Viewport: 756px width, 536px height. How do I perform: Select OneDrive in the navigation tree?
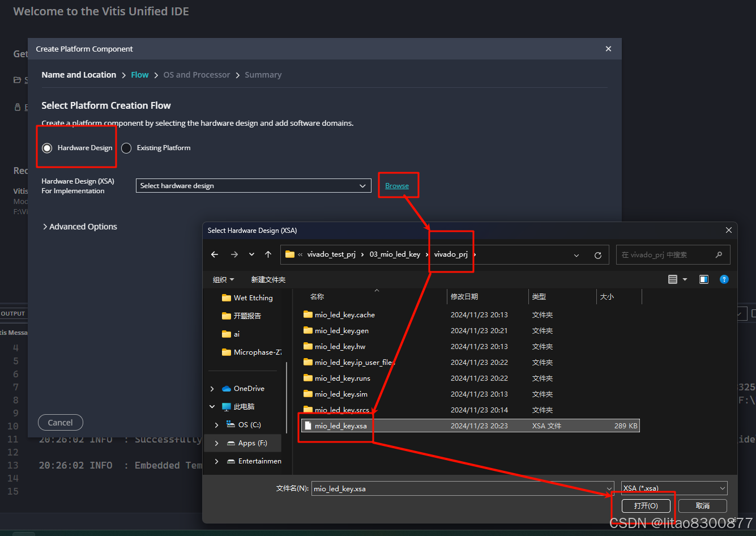(244, 388)
